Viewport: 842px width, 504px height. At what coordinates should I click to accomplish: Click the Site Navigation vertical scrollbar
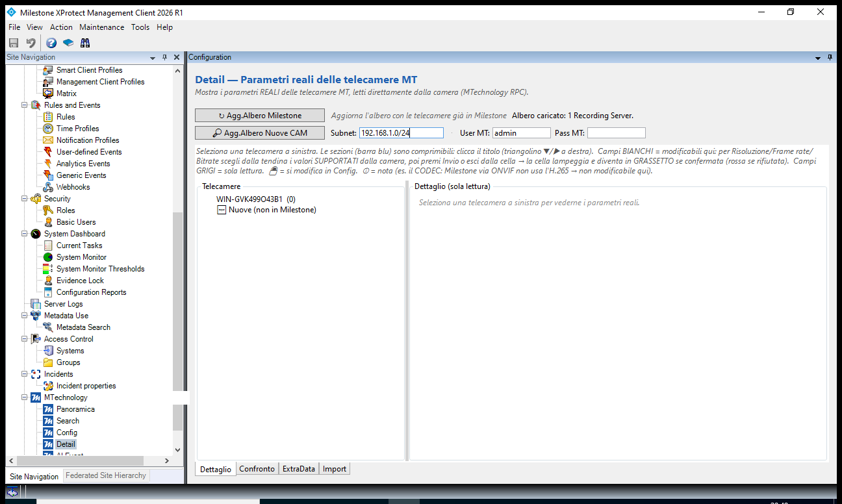tap(178, 260)
